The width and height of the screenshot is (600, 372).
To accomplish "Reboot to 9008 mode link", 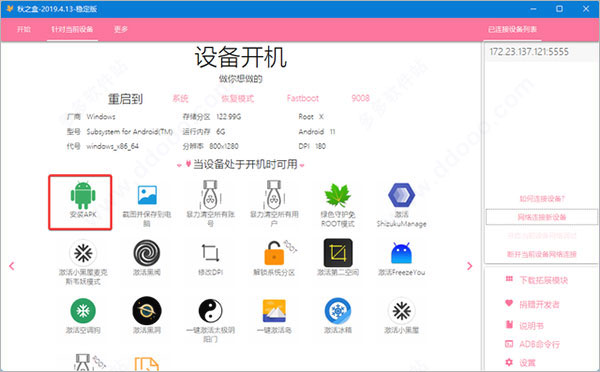I will [x=360, y=98].
